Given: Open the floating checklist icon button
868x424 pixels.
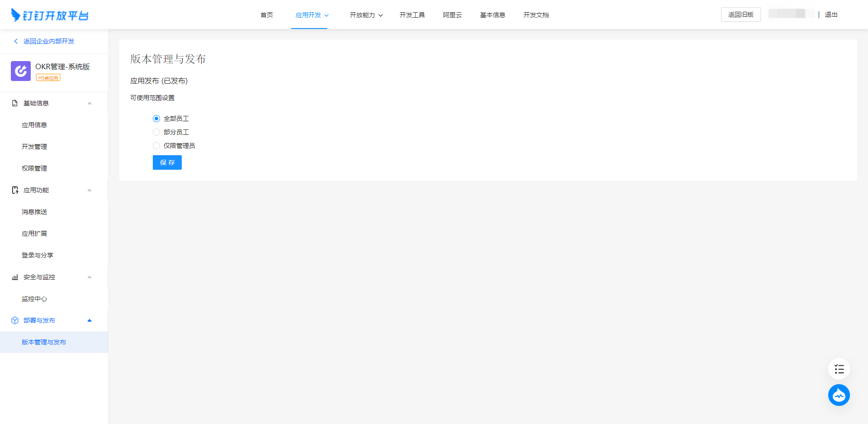Looking at the screenshot, I should pyautogui.click(x=839, y=369).
